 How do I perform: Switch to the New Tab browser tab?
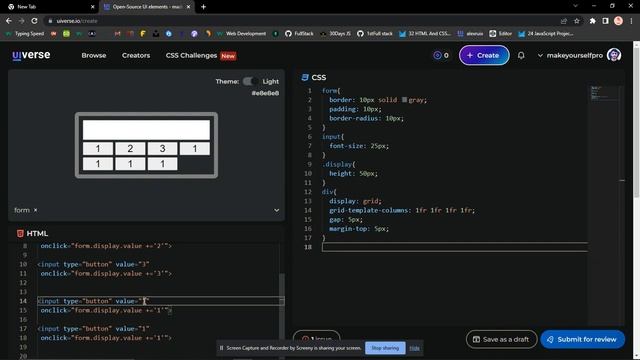coord(49,7)
